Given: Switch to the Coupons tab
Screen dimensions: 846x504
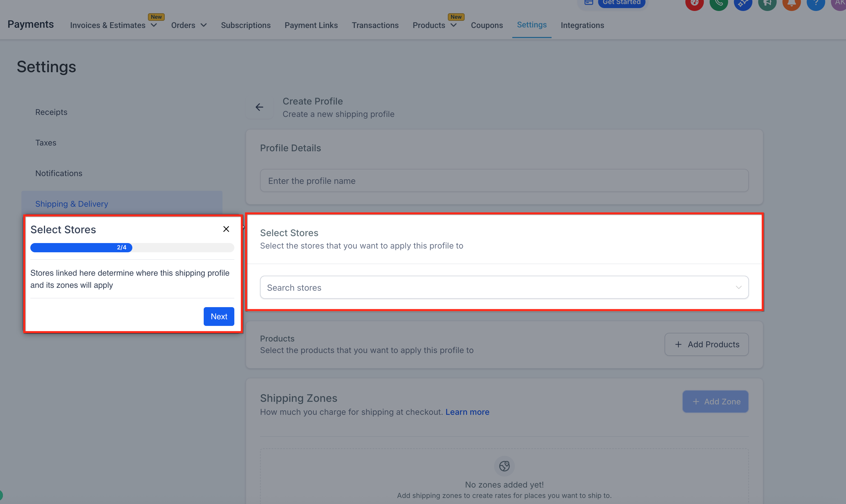Looking at the screenshot, I should click(486, 25).
